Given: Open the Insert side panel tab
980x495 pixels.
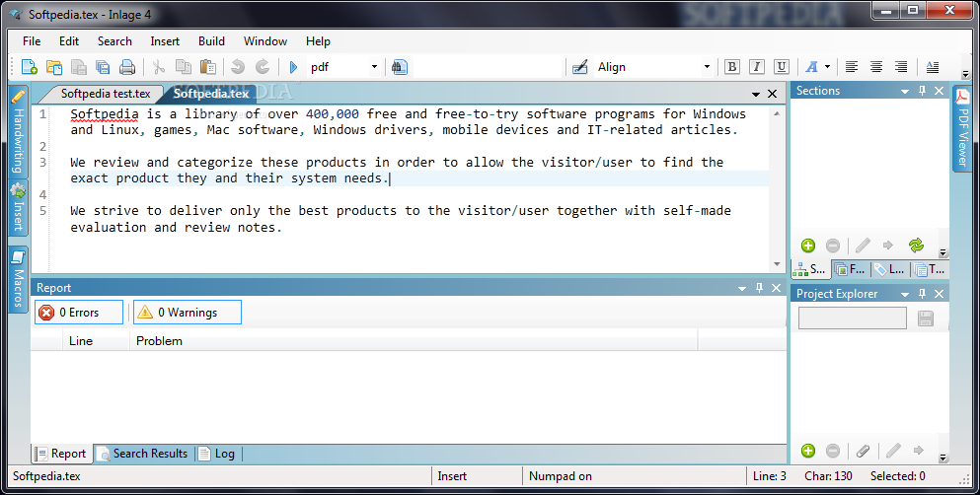Looking at the screenshot, I should click(x=18, y=208).
